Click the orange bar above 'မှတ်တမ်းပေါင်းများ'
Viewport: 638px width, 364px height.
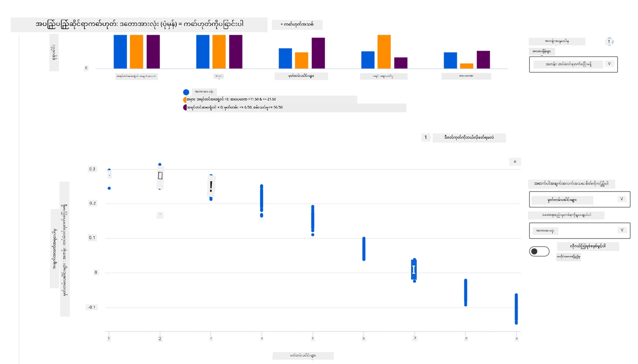click(x=301, y=61)
